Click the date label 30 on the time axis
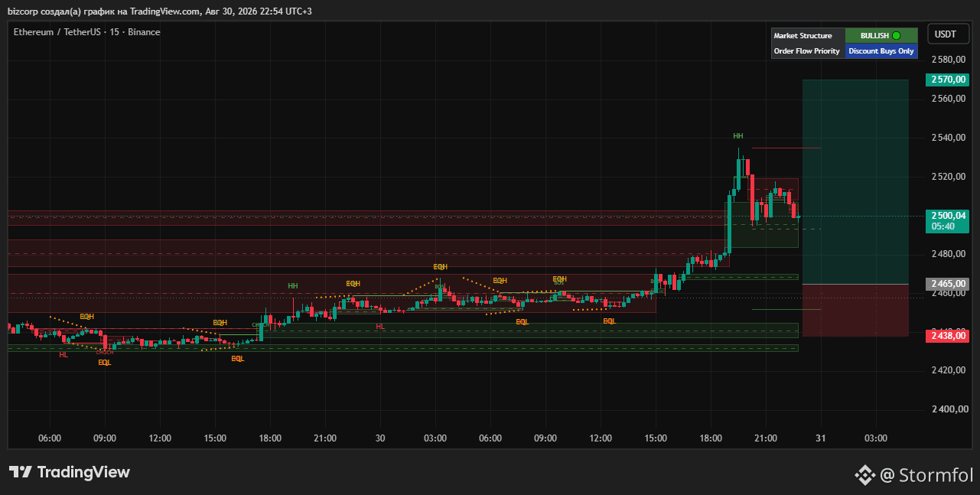This screenshot has width=980, height=495. click(x=380, y=438)
